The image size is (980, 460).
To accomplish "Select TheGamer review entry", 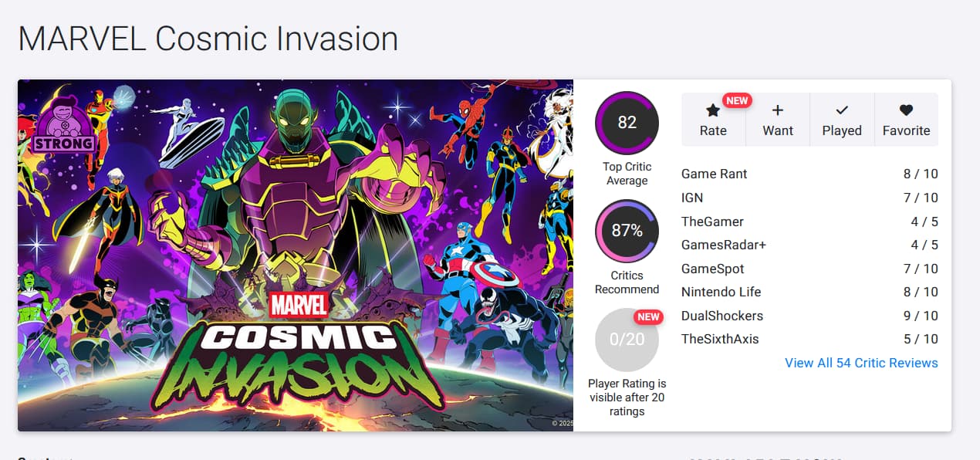I will [712, 222].
